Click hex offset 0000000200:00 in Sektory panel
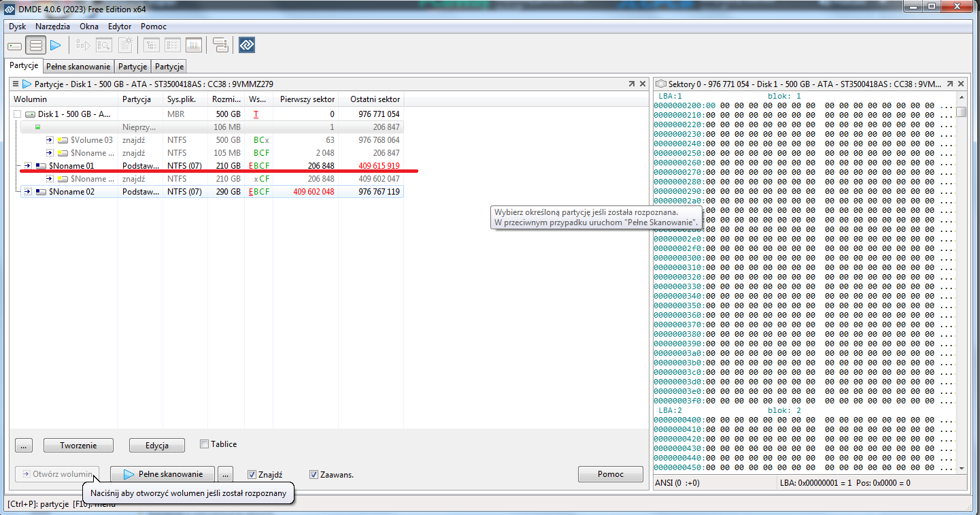The width and height of the screenshot is (980, 515). 684,105
